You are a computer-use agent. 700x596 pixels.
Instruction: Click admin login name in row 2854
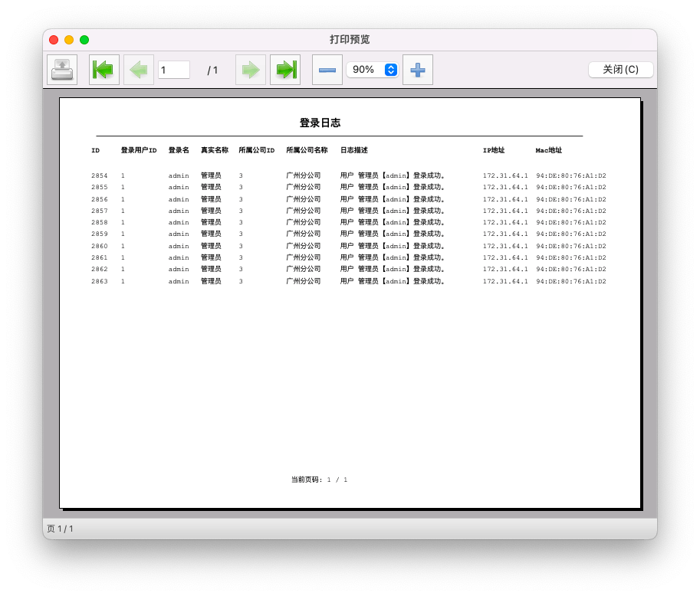[x=179, y=175]
